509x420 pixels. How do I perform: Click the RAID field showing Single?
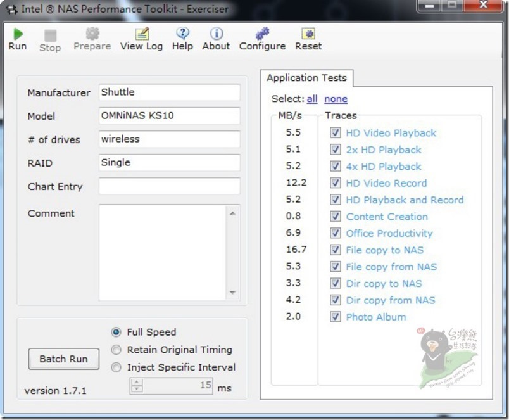coord(170,162)
